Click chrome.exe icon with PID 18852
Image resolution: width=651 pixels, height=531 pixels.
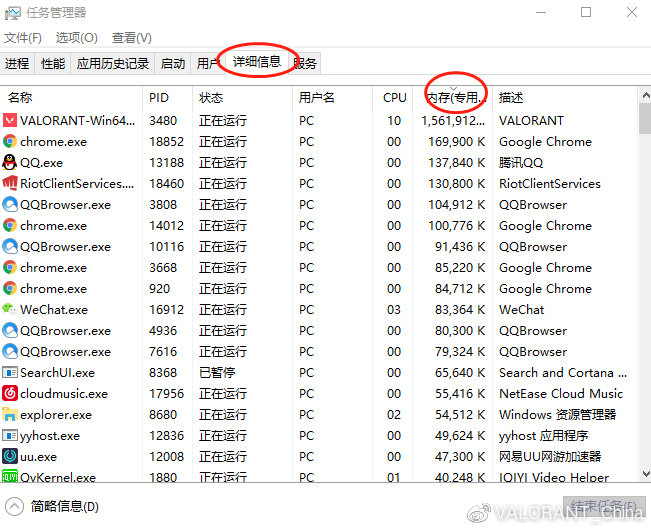click(x=10, y=142)
